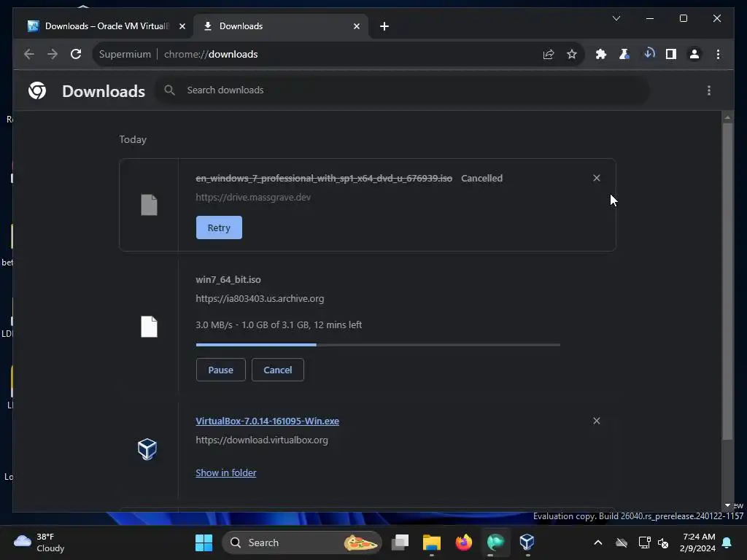Reload the downloads page
747x560 pixels.
[76, 54]
